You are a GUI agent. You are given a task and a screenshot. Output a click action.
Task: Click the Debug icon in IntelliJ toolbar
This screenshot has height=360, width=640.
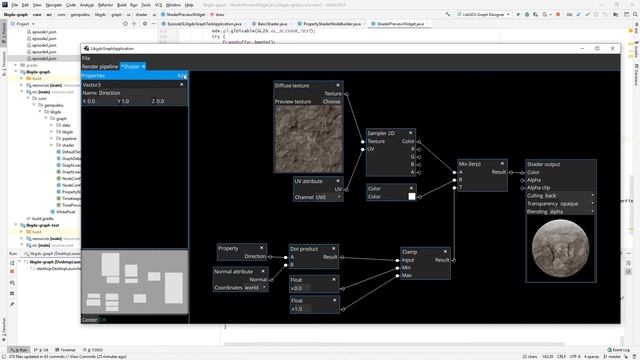[x=527, y=14]
